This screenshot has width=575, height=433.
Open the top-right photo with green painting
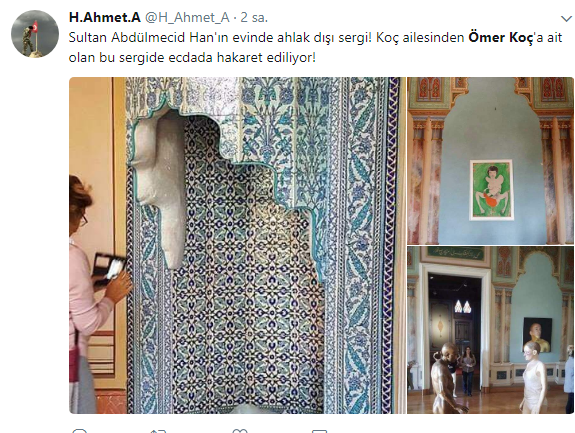click(490, 161)
